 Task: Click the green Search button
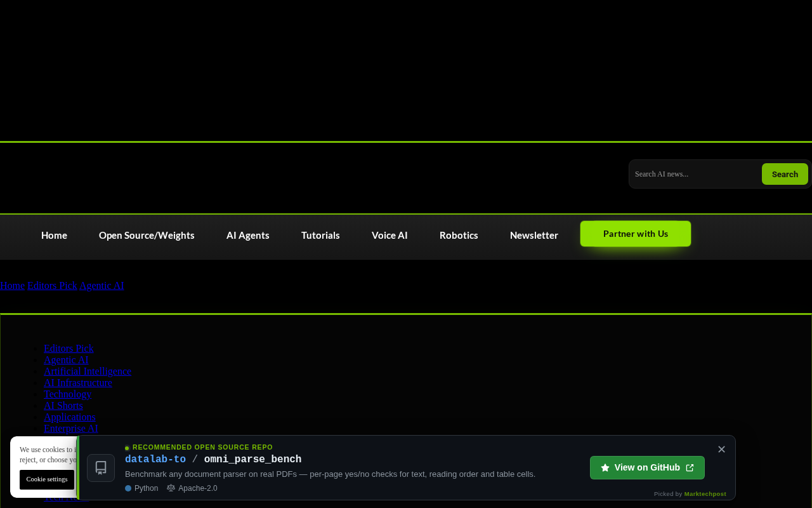(785, 174)
